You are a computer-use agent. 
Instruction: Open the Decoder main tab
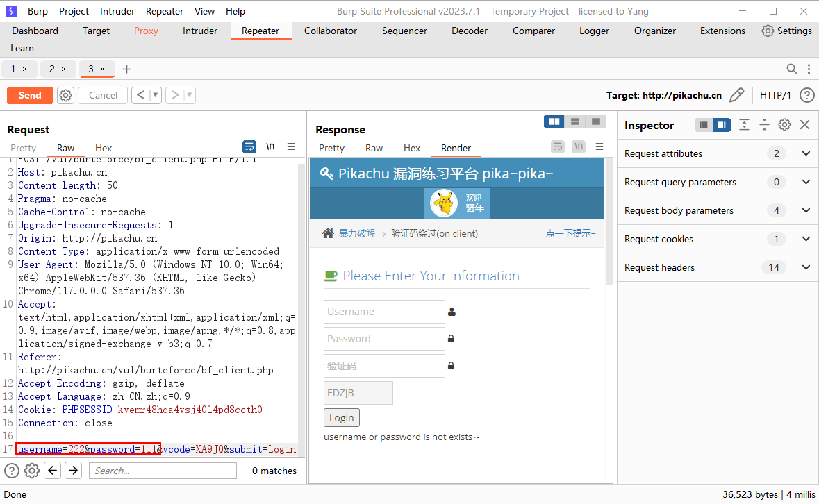pos(470,31)
